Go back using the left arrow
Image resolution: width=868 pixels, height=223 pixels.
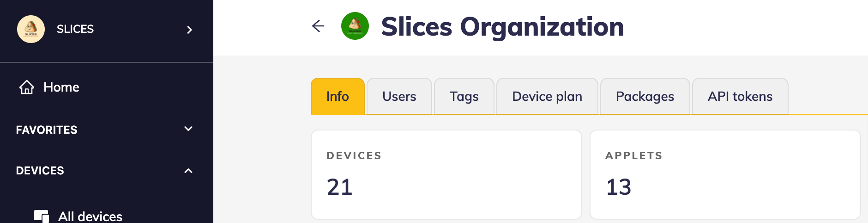[318, 26]
